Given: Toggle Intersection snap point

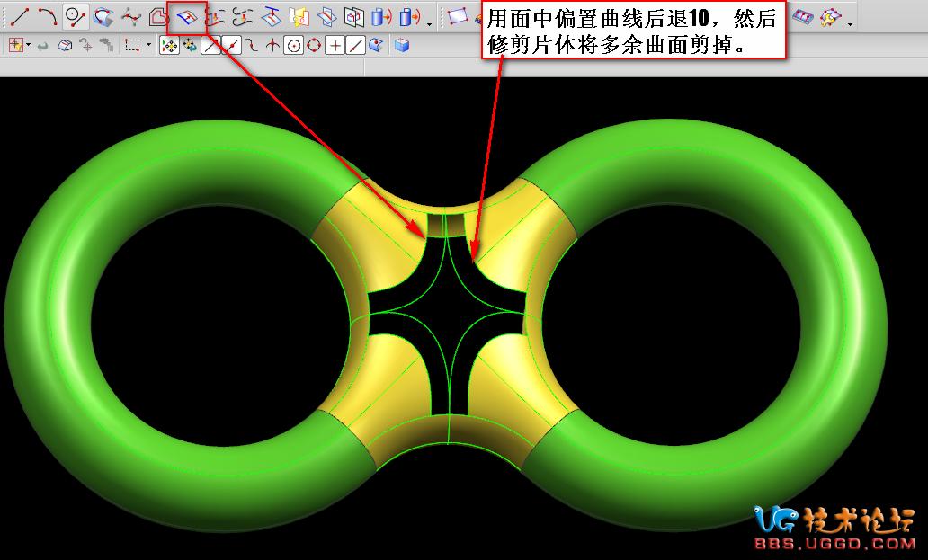Looking at the screenshot, I should pyautogui.click(x=272, y=46).
